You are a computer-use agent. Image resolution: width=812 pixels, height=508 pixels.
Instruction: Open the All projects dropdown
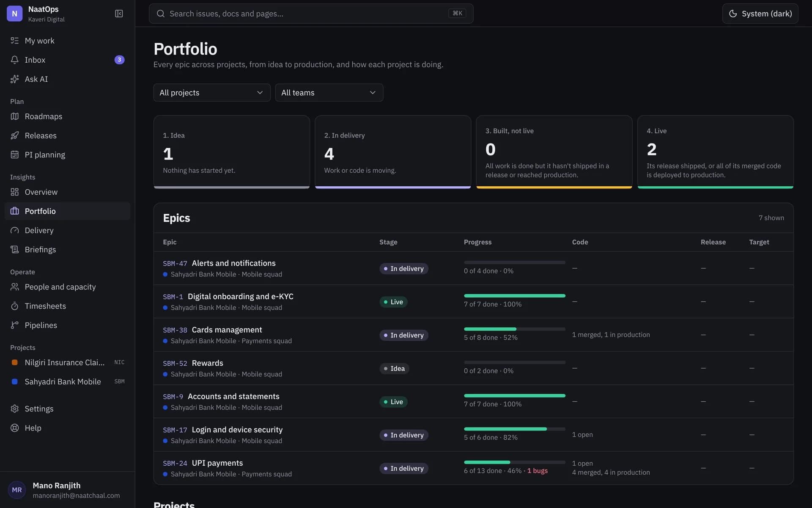point(211,93)
